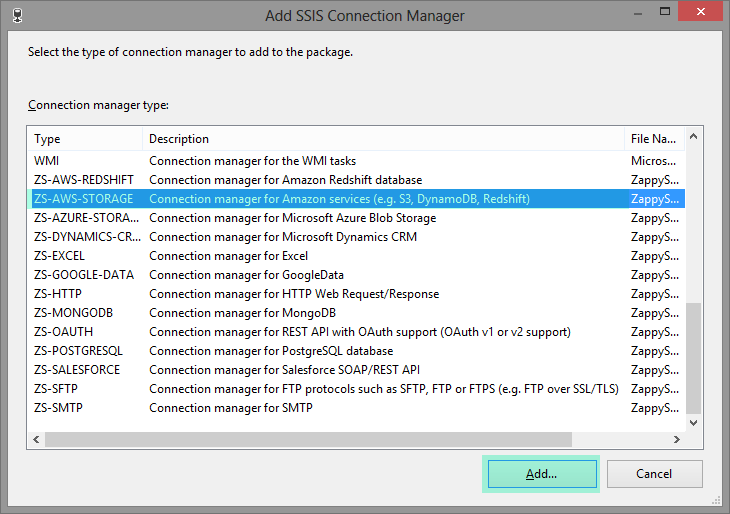The height and width of the screenshot is (514, 730).
Task: Click the horizontal scrollbar left arrow
Action: (36, 439)
